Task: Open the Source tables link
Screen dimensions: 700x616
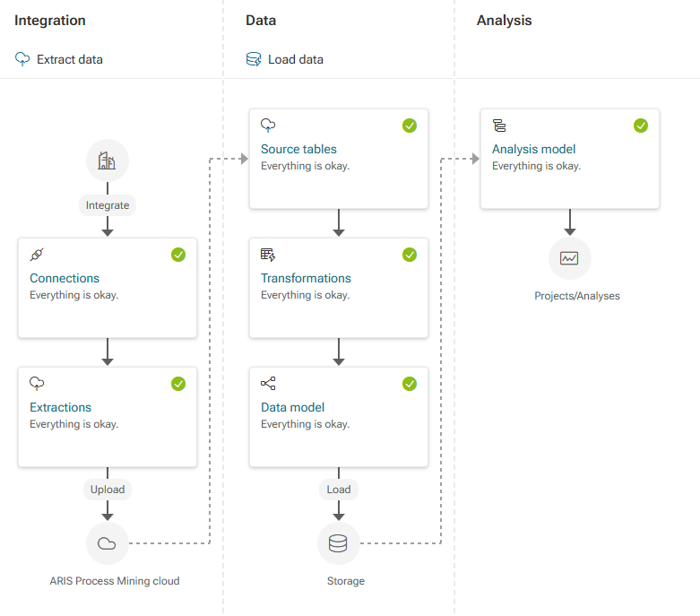Action: pos(298,149)
